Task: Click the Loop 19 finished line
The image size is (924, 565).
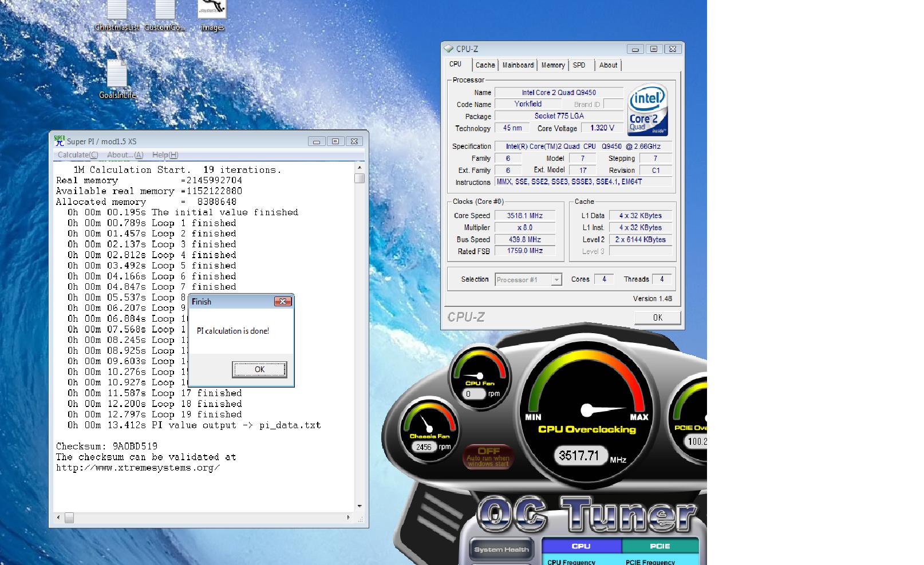Action: tap(155, 414)
